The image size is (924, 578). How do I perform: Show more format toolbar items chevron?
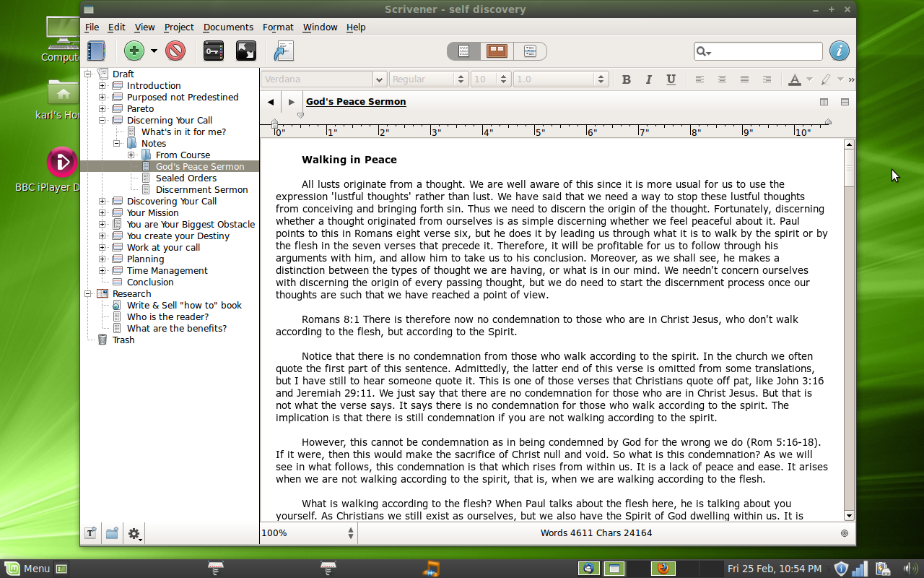[x=852, y=79]
